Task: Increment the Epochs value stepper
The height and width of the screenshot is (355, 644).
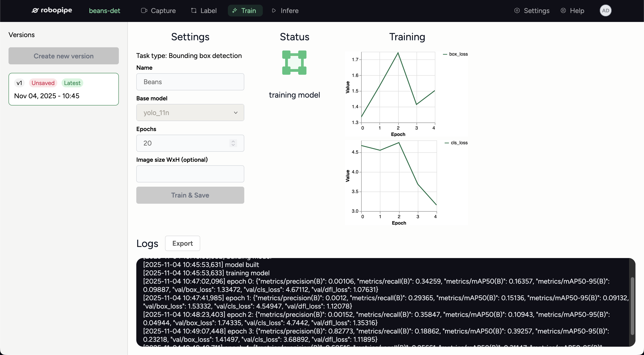Action: pyautogui.click(x=233, y=141)
